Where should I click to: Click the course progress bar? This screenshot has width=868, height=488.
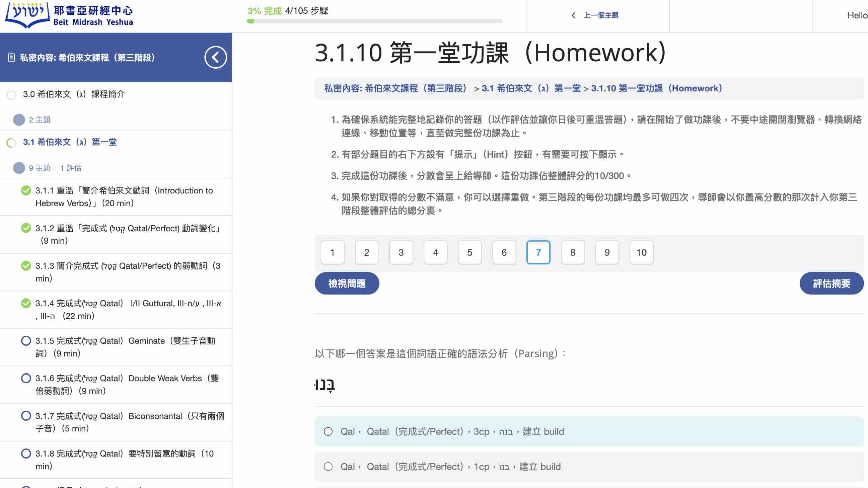click(x=374, y=21)
